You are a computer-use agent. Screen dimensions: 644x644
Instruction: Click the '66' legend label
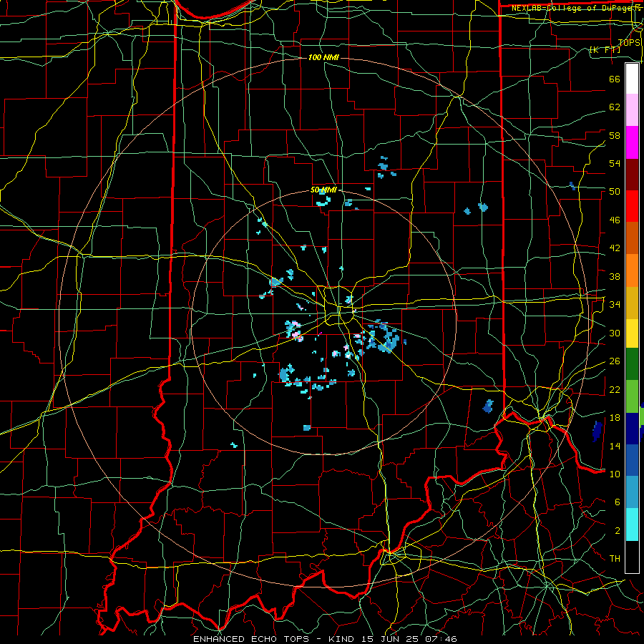coord(615,79)
